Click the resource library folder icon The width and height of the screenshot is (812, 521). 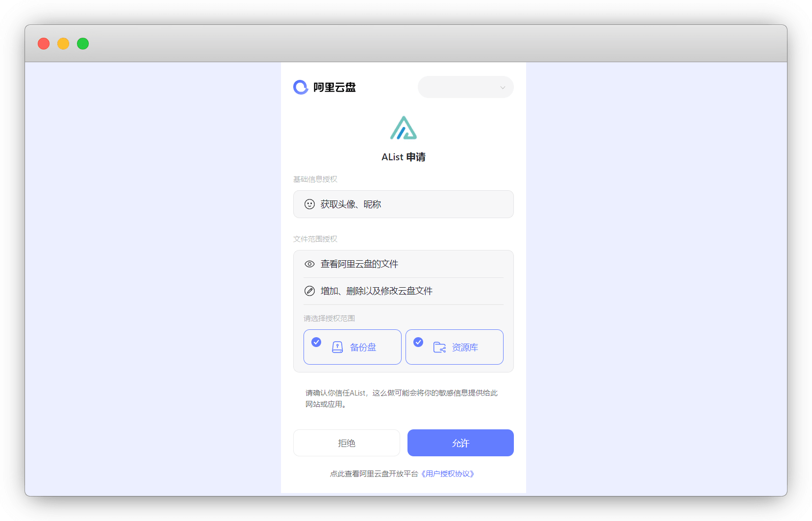point(439,347)
